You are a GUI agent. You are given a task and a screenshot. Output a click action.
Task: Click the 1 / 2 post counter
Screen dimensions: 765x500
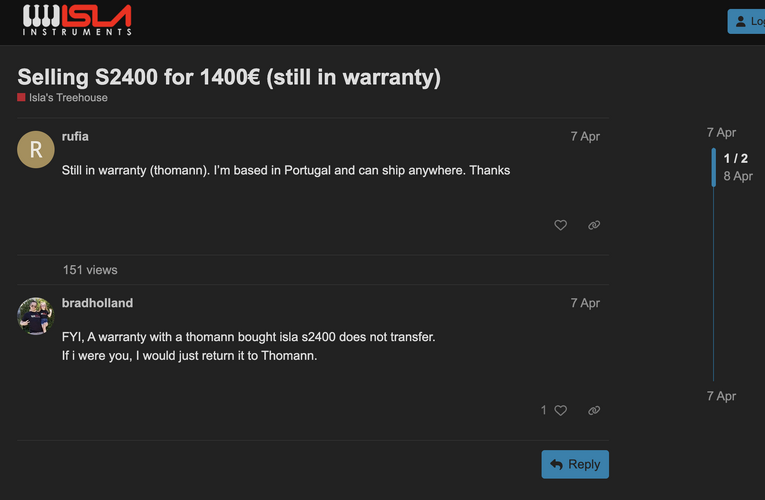[x=736, y=158]
